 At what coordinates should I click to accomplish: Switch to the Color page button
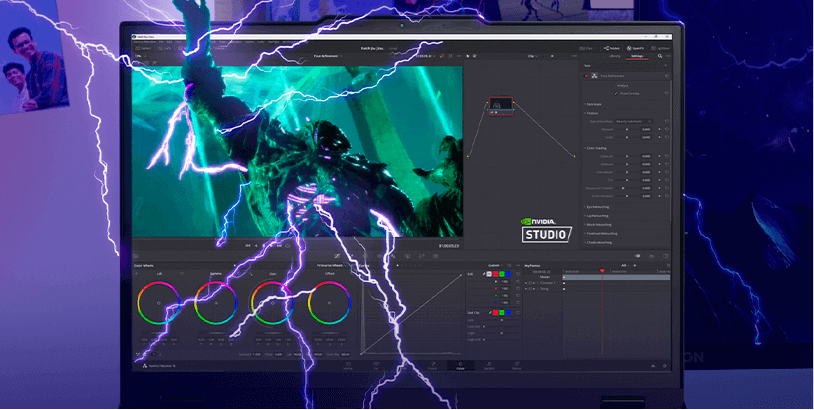point(461,367)
